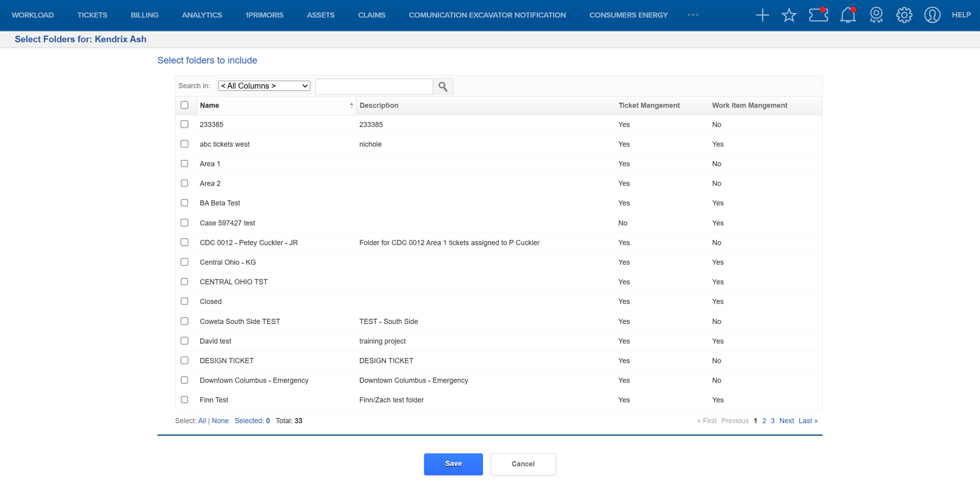Click the Downtown Columbus - Emergency name
Image resolution: width=980 pixels, height=488 pixels.
(254, 380)
